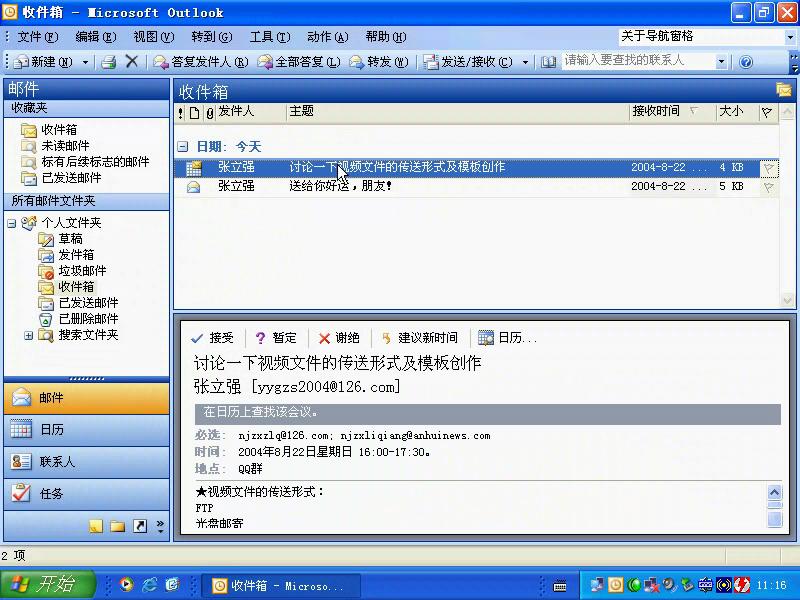This screenshot has width=800, height=600.
Task: Click the blue Help question-mark toolbar icon
Action: (746, 62)
